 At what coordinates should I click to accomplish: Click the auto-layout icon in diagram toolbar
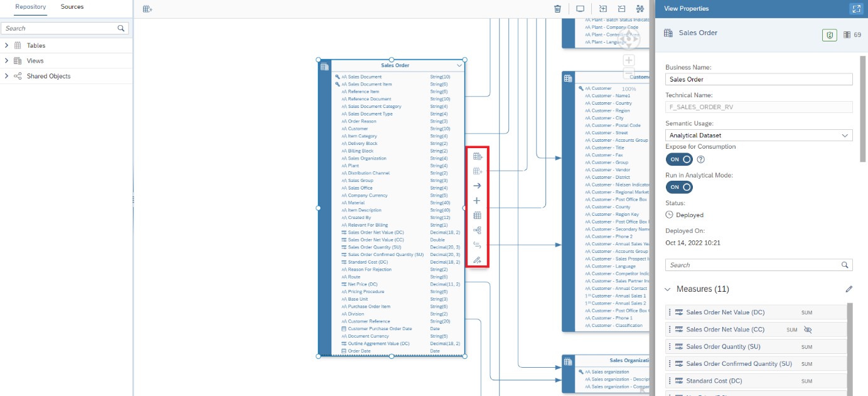tap(640, 9)
